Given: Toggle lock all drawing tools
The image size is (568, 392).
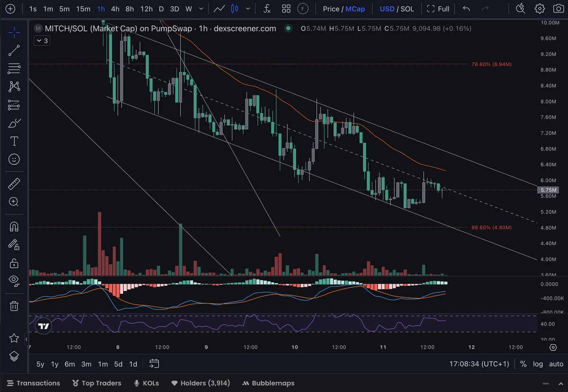Looking at the screenshot, I should (x=14, y=263).
